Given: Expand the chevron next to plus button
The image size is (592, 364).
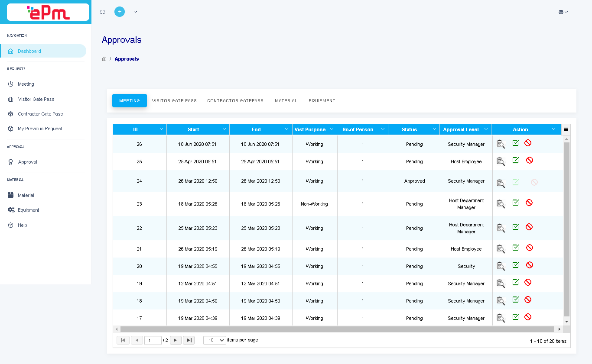Looking at the screenshot, I should pos(135,12).
